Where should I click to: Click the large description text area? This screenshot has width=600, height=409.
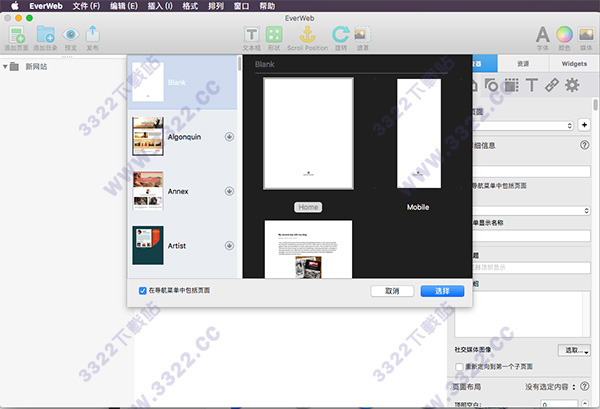pyautogui.click(x=522, y=314)
